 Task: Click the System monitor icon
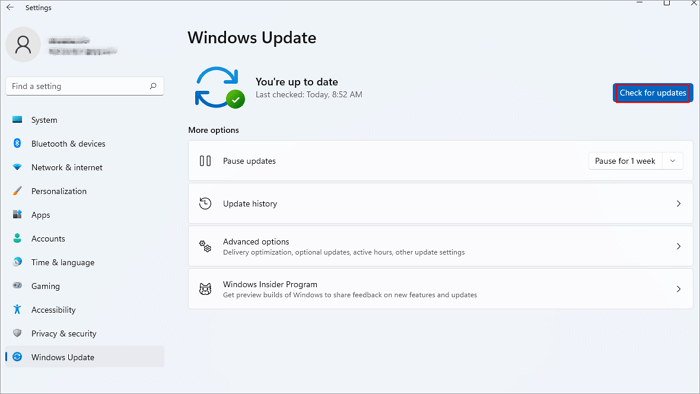tap(17, 120)
